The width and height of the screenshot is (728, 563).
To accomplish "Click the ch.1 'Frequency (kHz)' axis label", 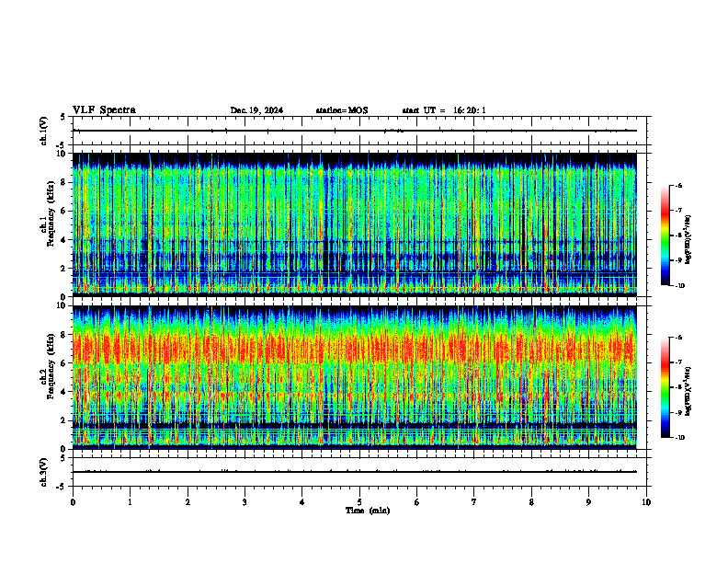I will pos(51,213).
